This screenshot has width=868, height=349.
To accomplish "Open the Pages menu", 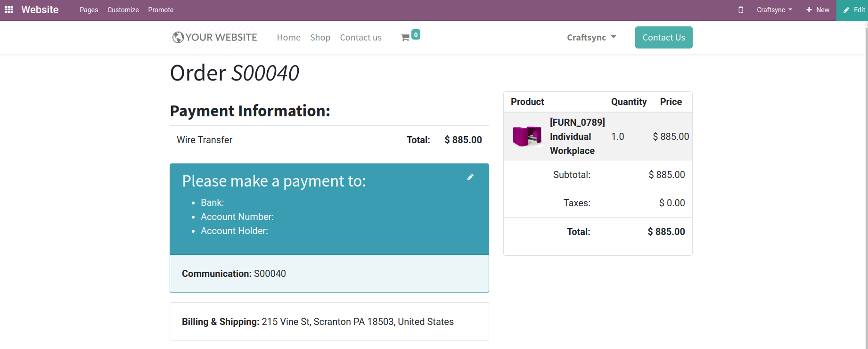I will (x=89, y=10).
